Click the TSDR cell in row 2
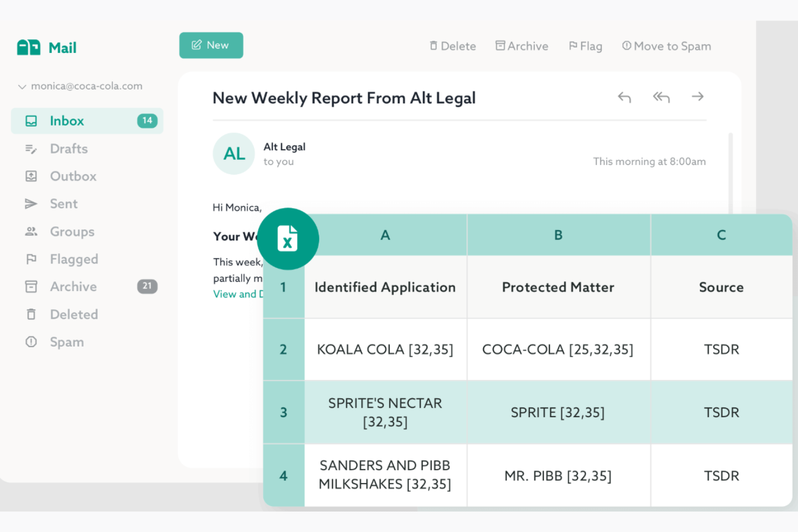Viewport: 798px width, 532px height. click(x=721, y=350)
